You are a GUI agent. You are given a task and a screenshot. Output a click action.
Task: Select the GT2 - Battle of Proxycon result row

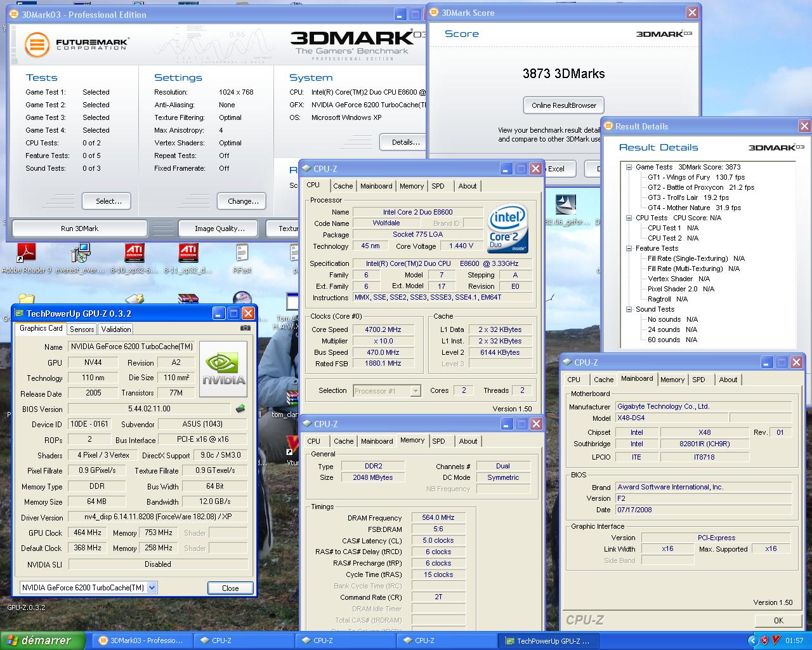(701, 187)
